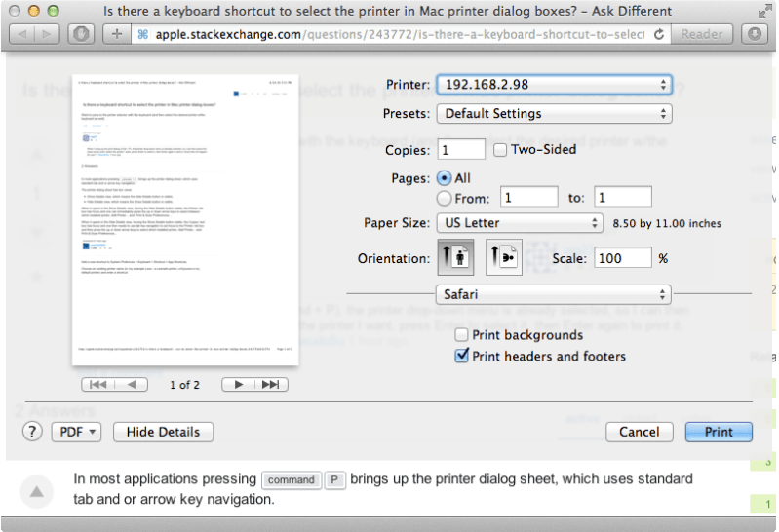Viewport: 779px width, 532px height.
Task: Open the Safari options section dropdown
Action: click(554, 294)
